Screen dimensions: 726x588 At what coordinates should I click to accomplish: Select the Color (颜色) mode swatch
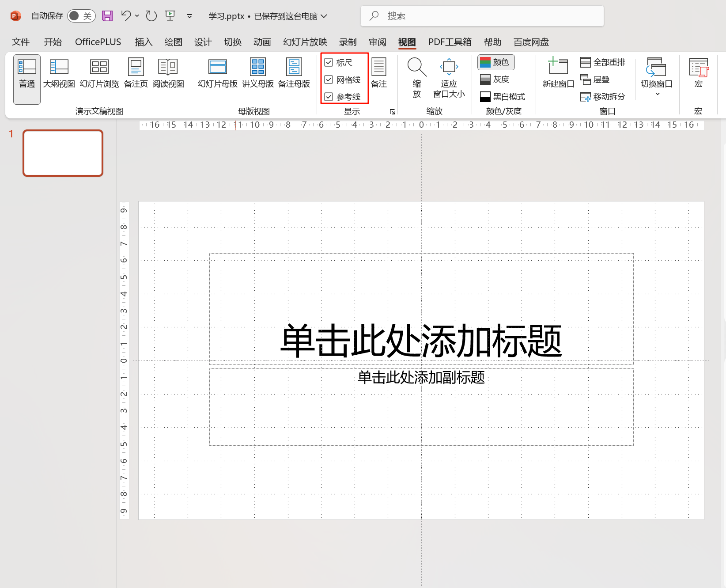point(495,62)
